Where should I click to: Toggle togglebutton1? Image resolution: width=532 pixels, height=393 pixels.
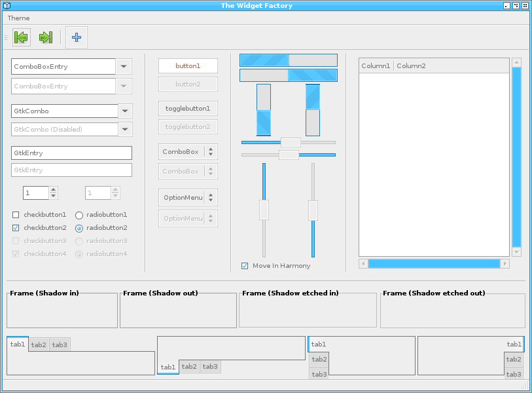(188, 109)
